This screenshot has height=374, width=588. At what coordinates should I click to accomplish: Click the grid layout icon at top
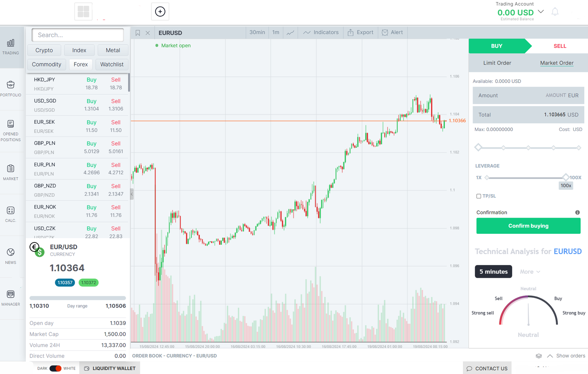pyautogui.click(x=83, y=12)
